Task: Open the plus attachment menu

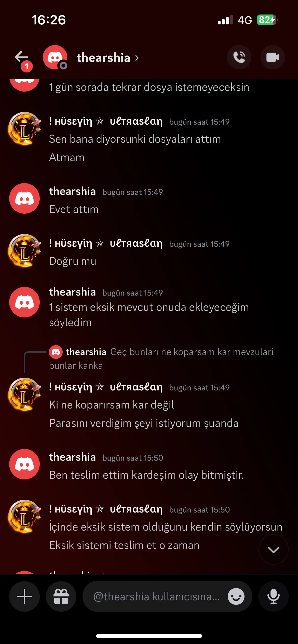Action: click(x=24, y=596)
